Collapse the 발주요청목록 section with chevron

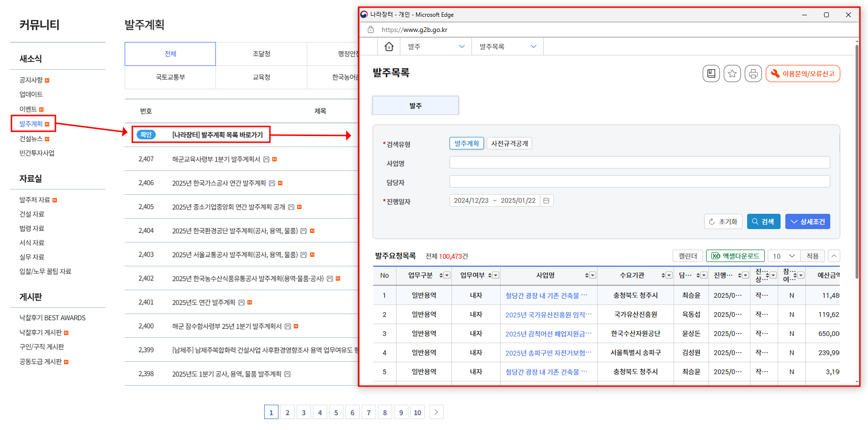834,256
